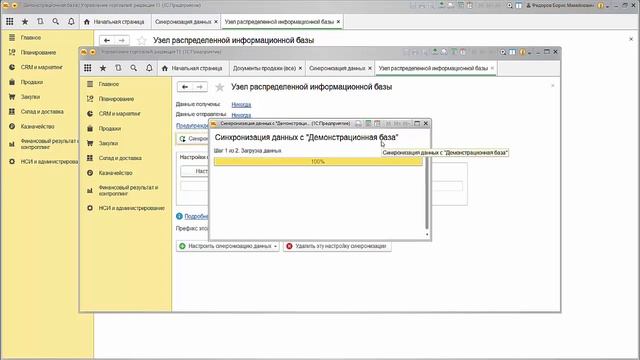Click dialog heading Синхронизация данных с Демонстрационная база
640x360 pixels.
(x=307, y=137)
